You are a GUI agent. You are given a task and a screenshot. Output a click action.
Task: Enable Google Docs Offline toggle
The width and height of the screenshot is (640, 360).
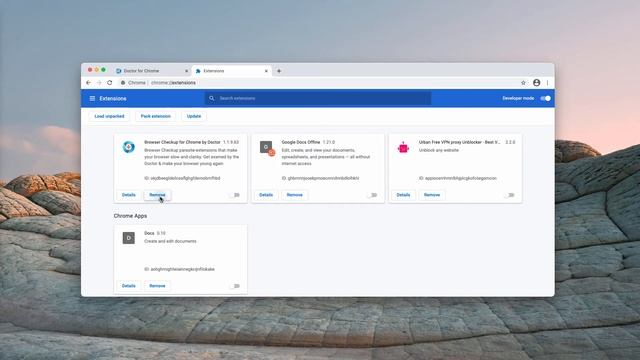[372, 195]
